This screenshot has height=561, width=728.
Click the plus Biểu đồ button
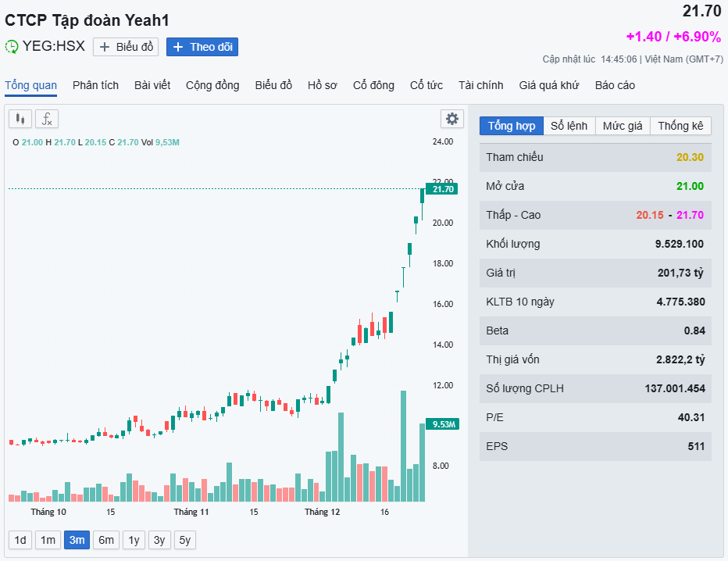point(126,47)
